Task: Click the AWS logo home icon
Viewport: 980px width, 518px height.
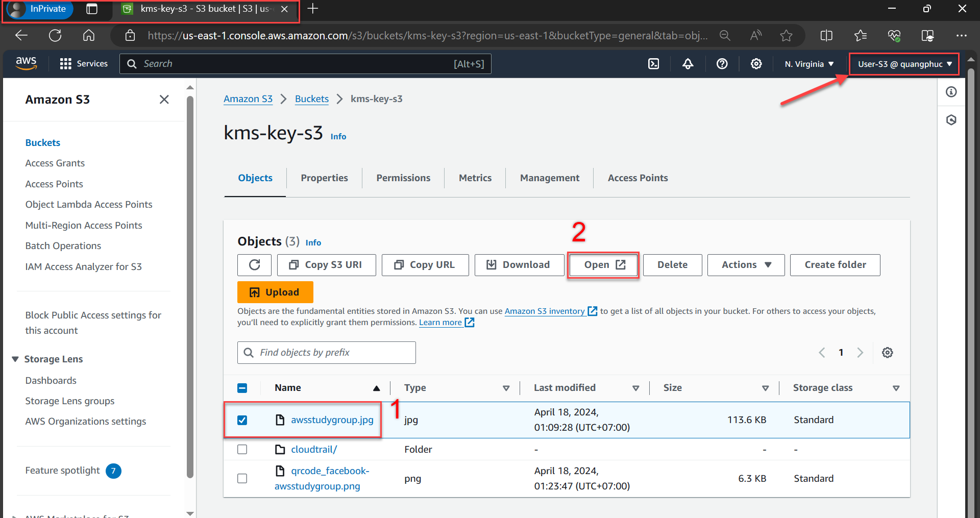Action: point(26,63)
